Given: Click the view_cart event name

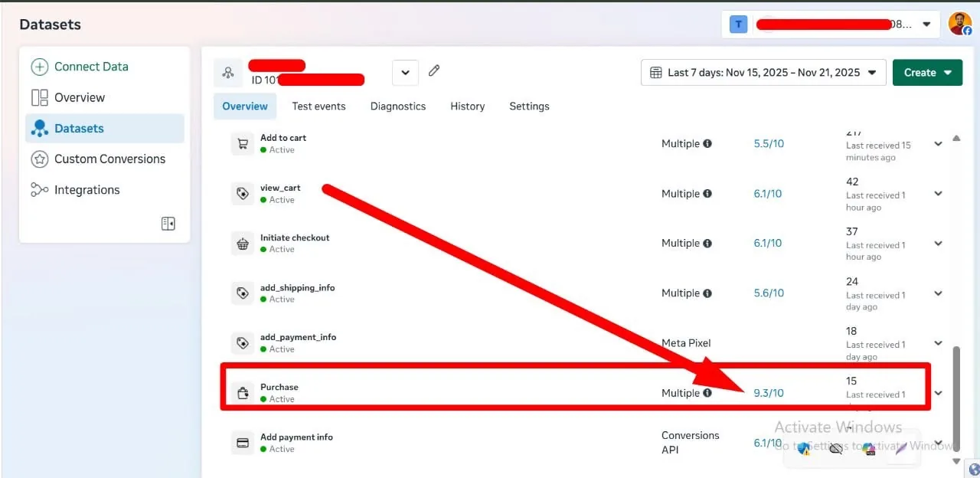Looking at the screenshot, I should (280, 188).
